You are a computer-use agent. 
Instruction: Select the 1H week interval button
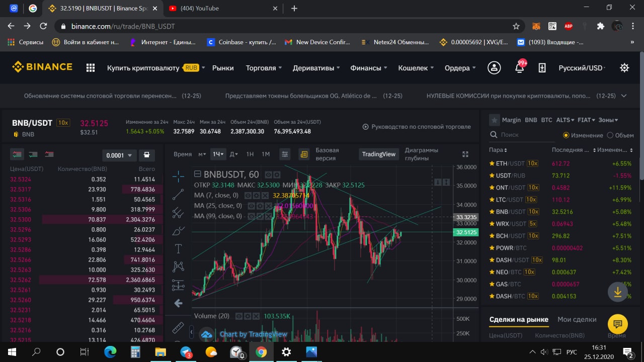click(250, 154)
